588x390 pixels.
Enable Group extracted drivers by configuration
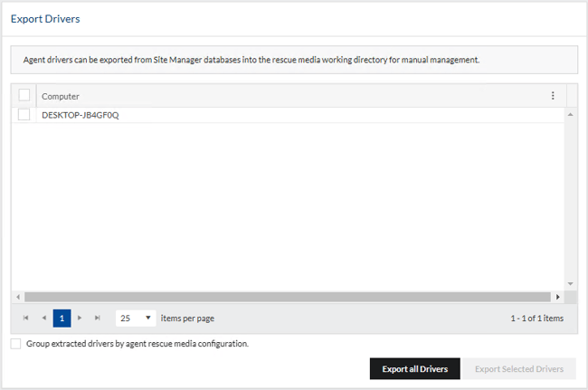15,344
